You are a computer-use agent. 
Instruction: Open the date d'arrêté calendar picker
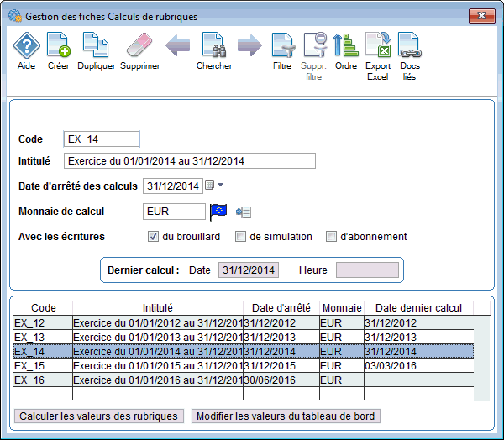pos(210,186)
